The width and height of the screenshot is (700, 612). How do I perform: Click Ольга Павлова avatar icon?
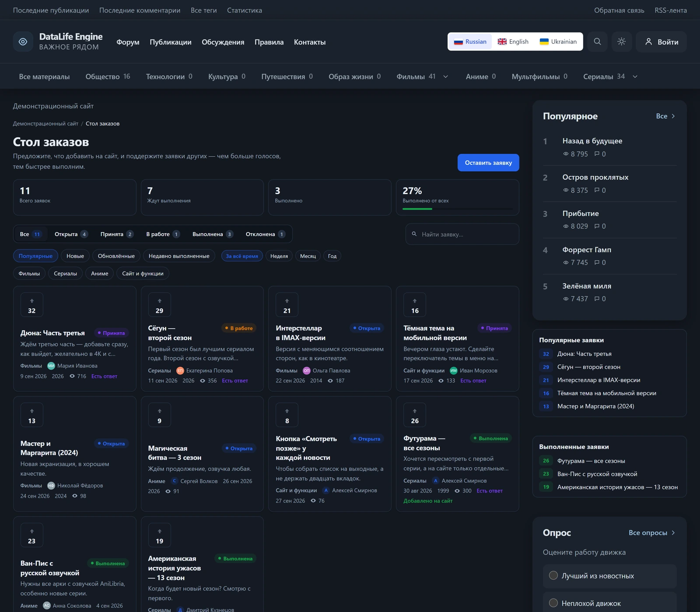[307, 371]
